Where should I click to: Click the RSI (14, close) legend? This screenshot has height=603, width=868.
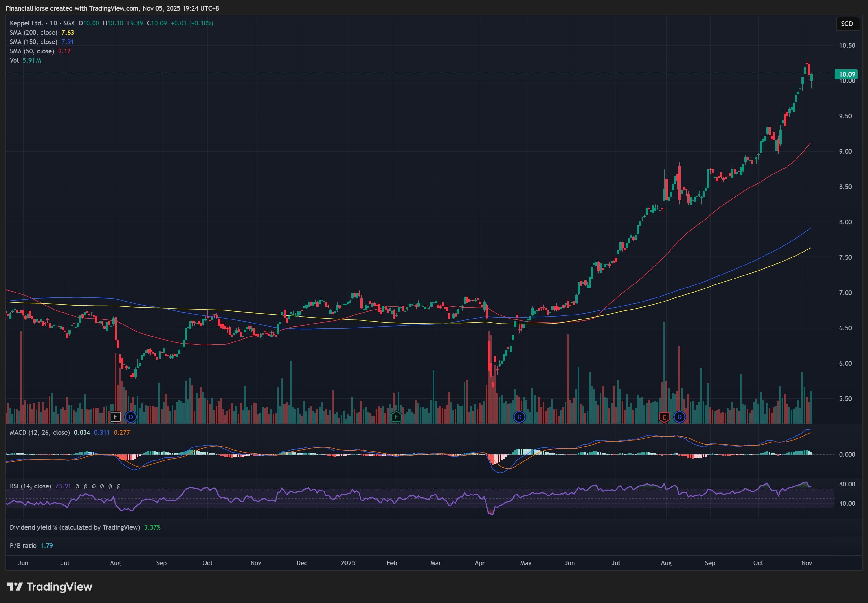click(x=30, y=486)
